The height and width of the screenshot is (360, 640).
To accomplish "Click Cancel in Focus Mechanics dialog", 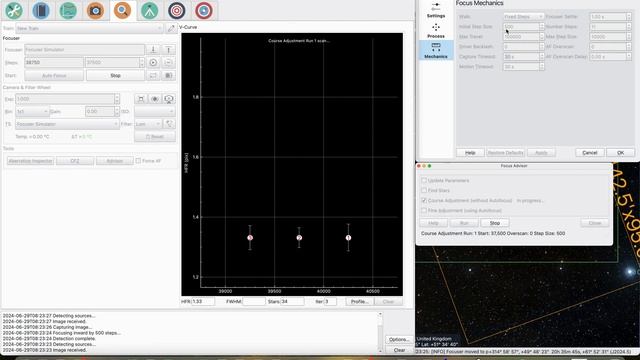I will coord(589,153).
